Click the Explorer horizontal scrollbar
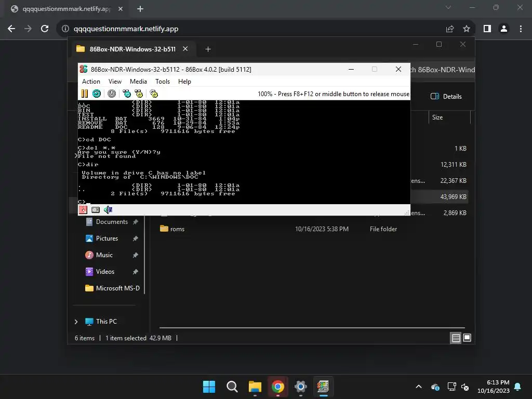532x399 pixels. (312, 328)
